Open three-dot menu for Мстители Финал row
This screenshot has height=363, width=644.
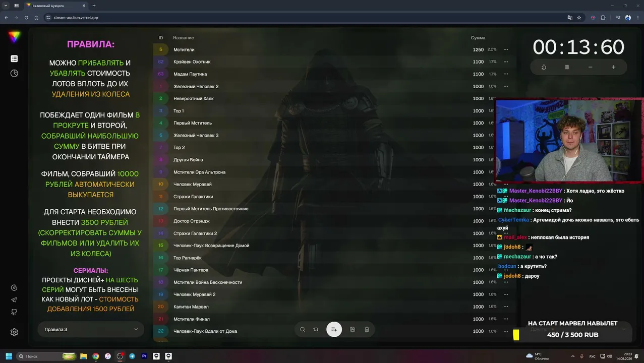(506, 319)
